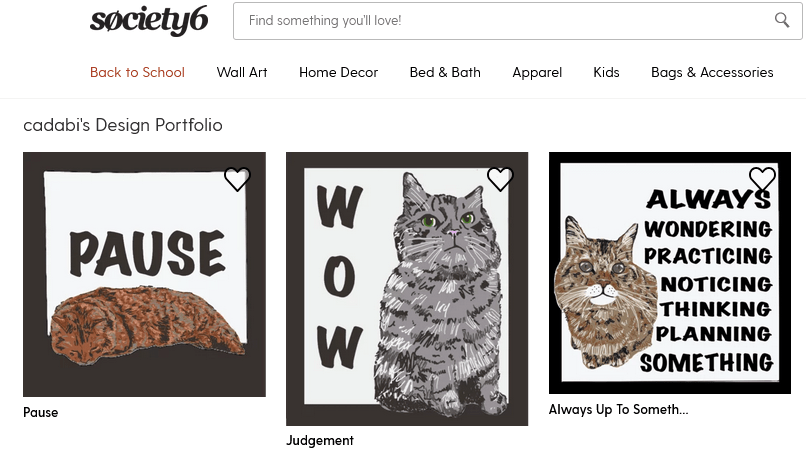
Task: Open Bags & Accessories category
Action: 712,72
